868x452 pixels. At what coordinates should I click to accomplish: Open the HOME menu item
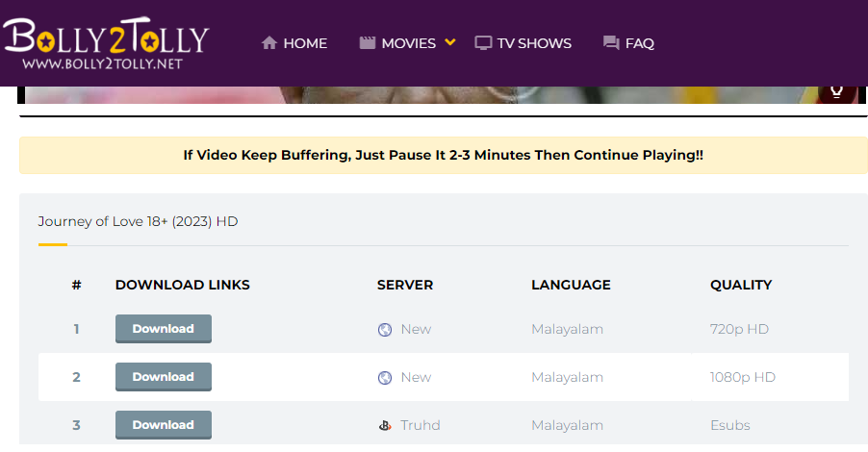tap(305, 43)
